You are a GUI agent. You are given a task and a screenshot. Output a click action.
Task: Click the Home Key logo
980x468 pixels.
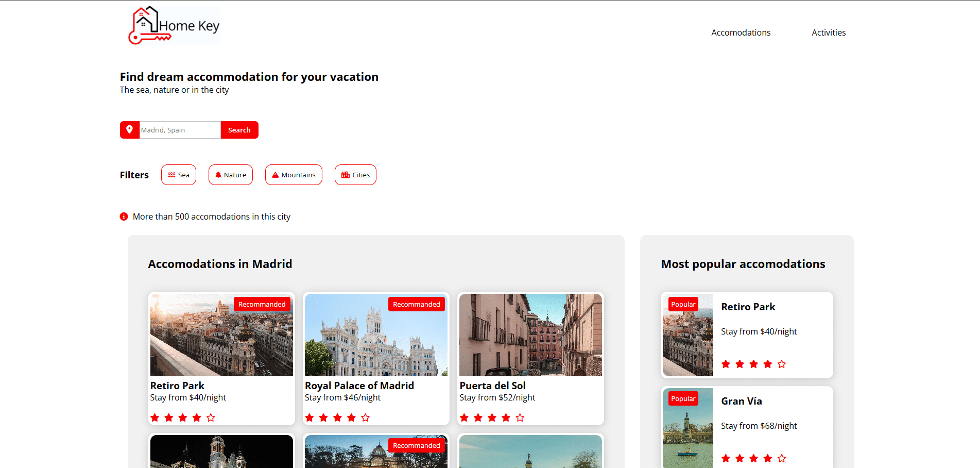click(x=174, y=26)
